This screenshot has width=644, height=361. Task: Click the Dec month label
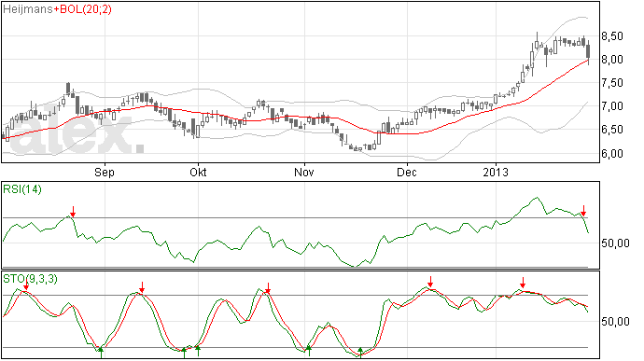tap(407, 172)
